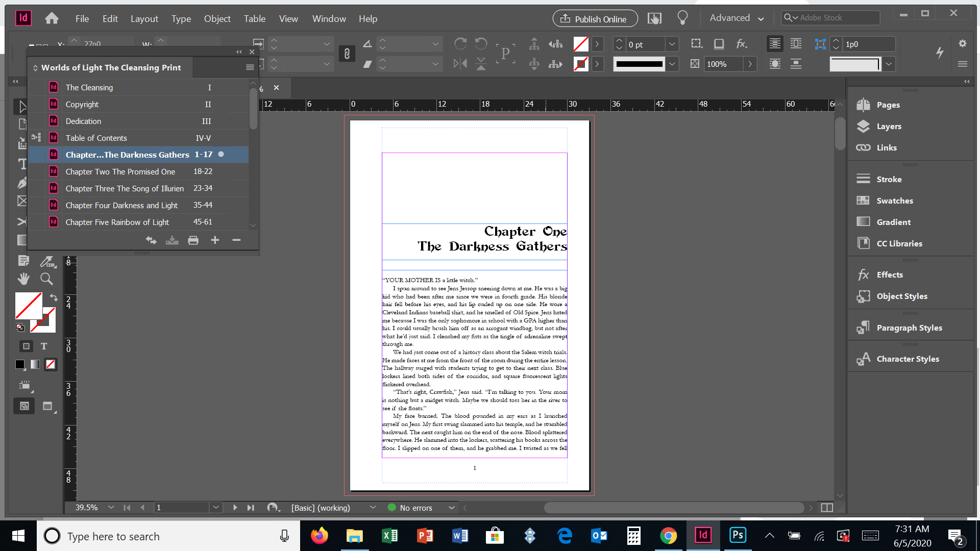Screen dimensions: 980x551
Task: Click the Publish Online button
Action: tap(594, 18)
